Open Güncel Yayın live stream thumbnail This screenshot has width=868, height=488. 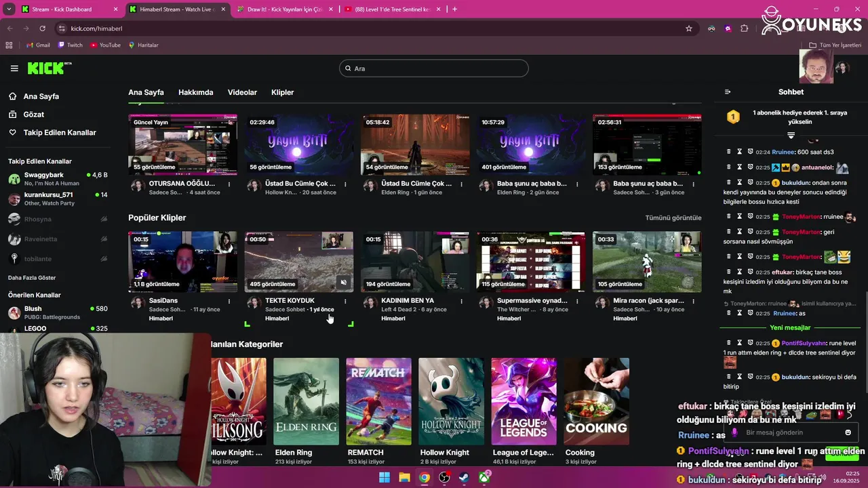183,145
